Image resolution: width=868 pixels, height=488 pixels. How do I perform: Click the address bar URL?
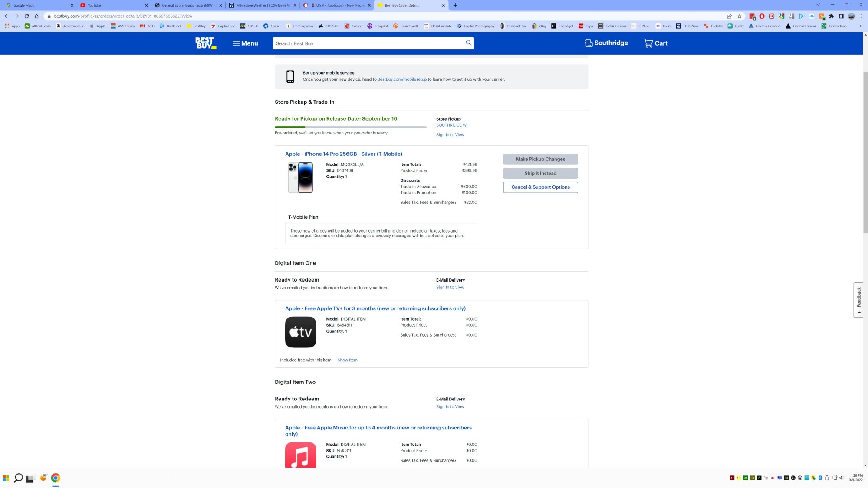point(123,16)
